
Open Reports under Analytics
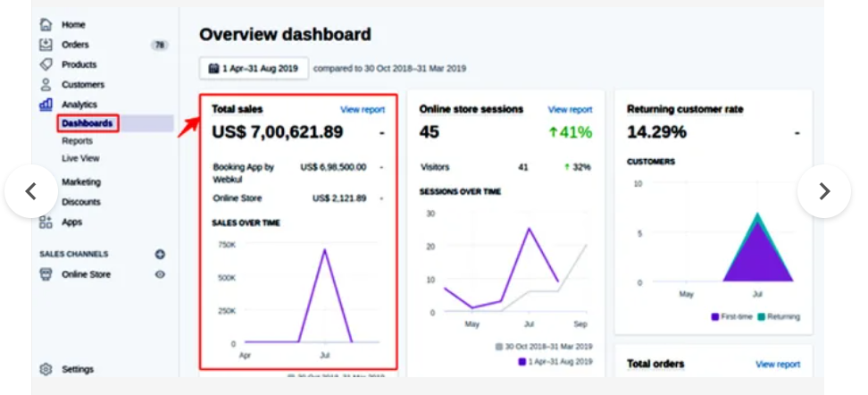click(x=77, y=141)
